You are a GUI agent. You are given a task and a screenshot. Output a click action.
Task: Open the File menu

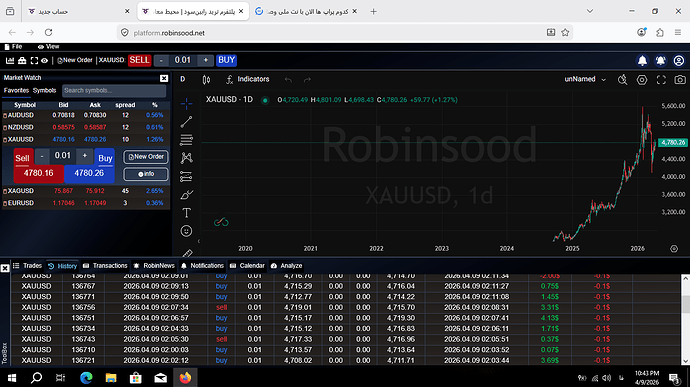click(13, 47)
